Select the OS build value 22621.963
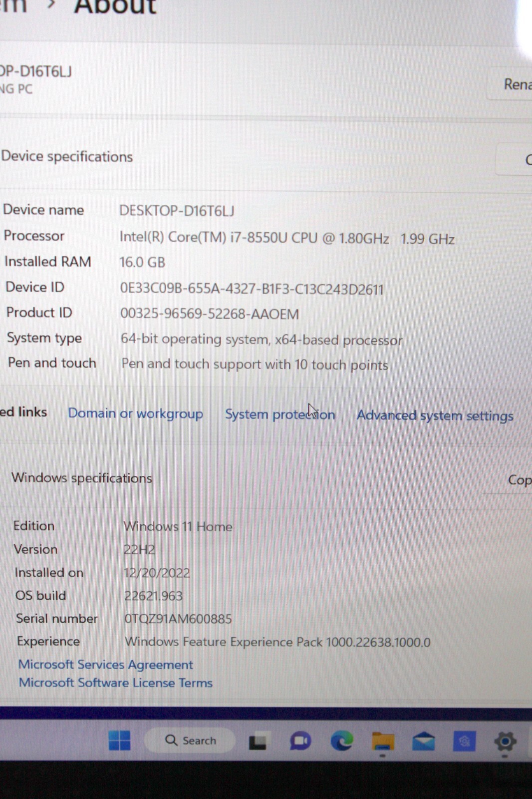Image resolution: width=532 pixels, height=799 pixels. click(153, 596)
